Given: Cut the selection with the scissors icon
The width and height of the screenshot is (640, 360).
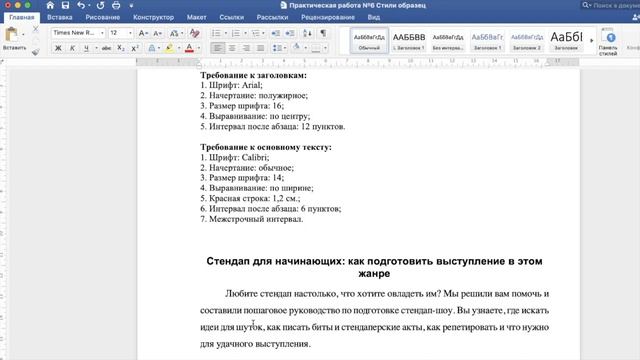Looking at the screenshot, I should (36, 29).
